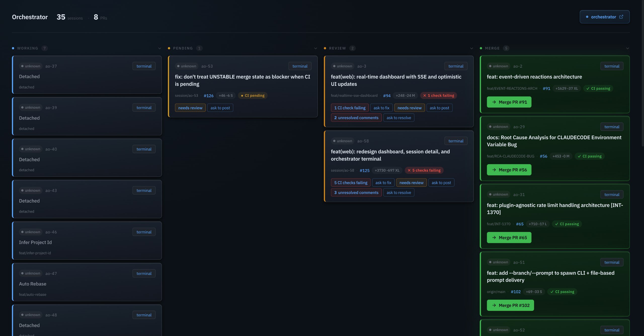This screenshot has height=336, width=644.
Task: Click the CI pending dot on ao-53
Action: point(242,95)
